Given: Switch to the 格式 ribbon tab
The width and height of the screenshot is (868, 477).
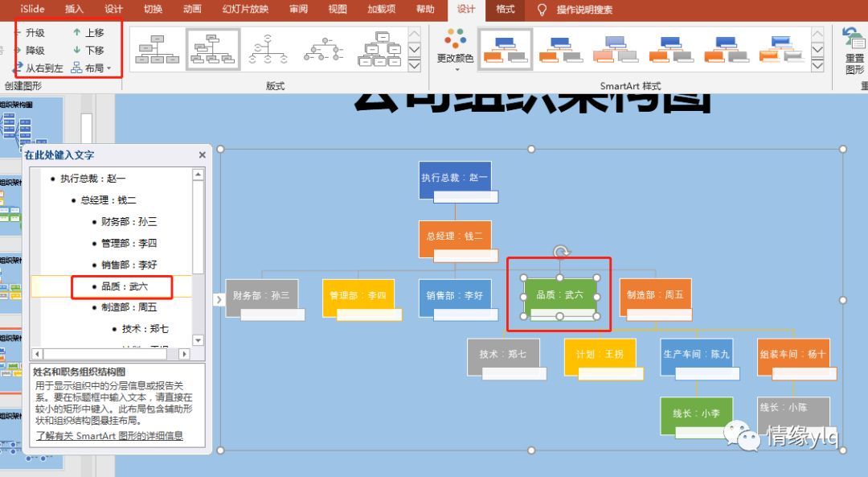Looking at the screenshot, I should 507,10.
